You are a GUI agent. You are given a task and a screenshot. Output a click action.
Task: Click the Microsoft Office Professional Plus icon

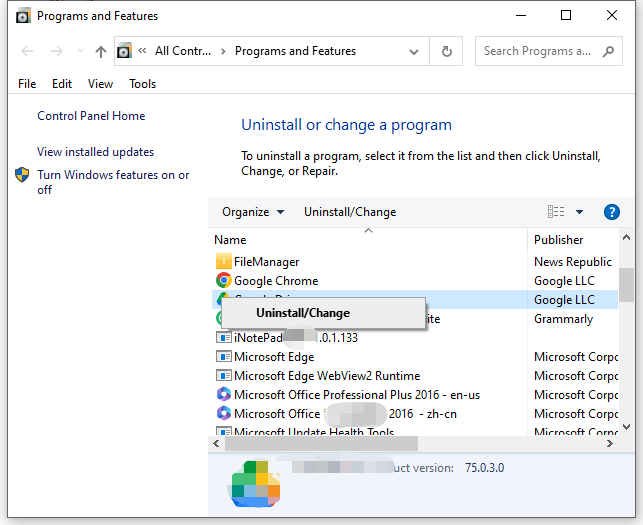[x=224, y=395]
